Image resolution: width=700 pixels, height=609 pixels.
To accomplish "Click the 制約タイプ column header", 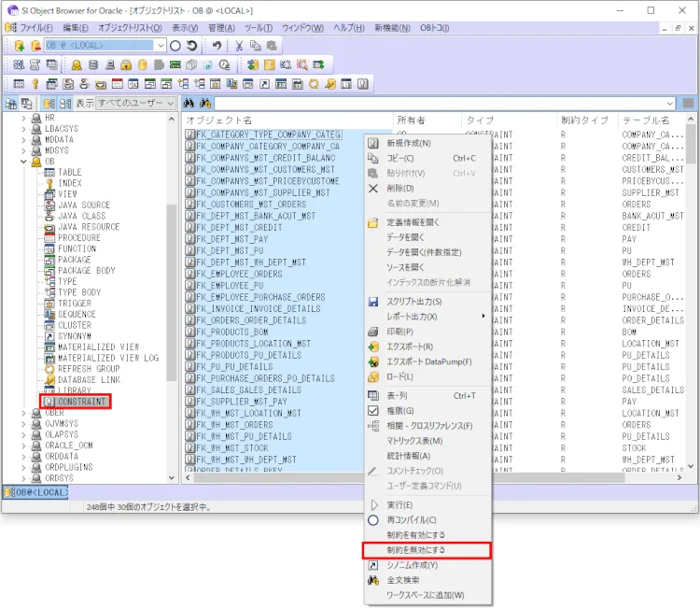I will tap(587, 120).
